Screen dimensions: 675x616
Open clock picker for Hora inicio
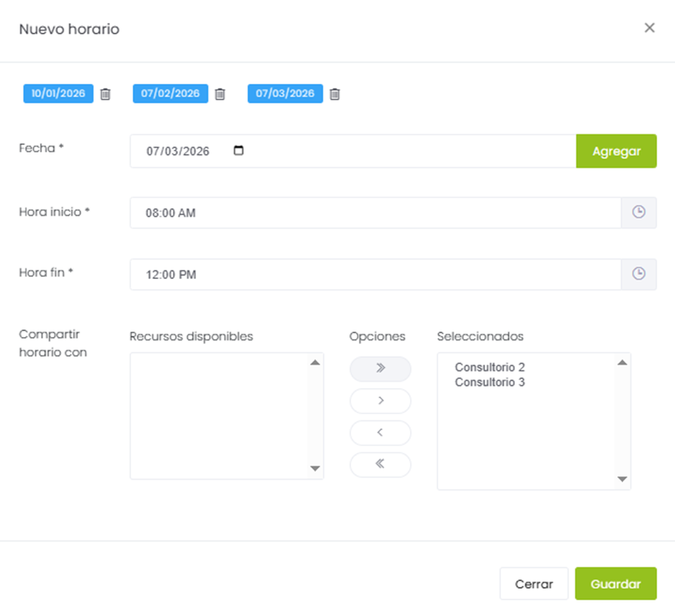pos(638,212)
